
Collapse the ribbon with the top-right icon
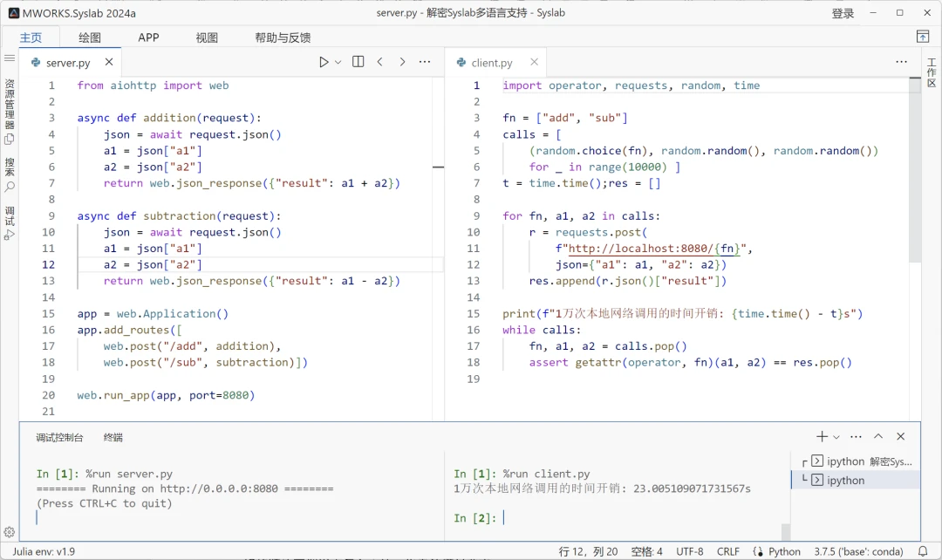point(923,37)
